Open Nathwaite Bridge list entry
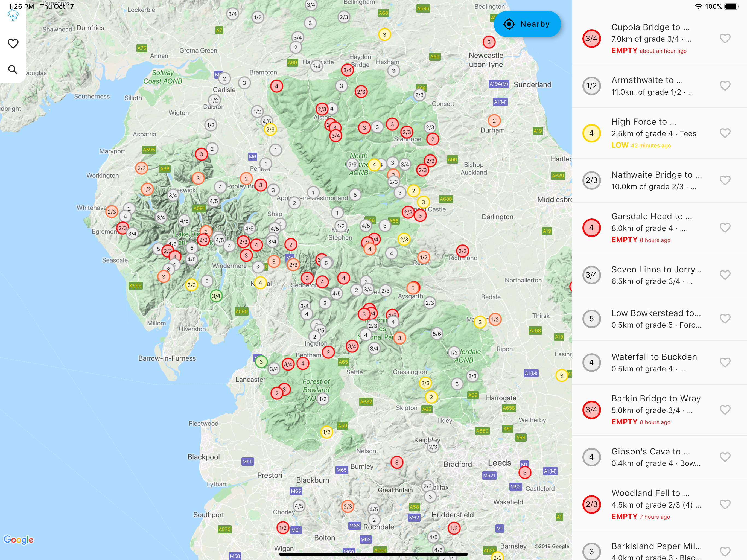Image resolution: width=747 pixels, height=560 pixels. [x=659, y=180]
